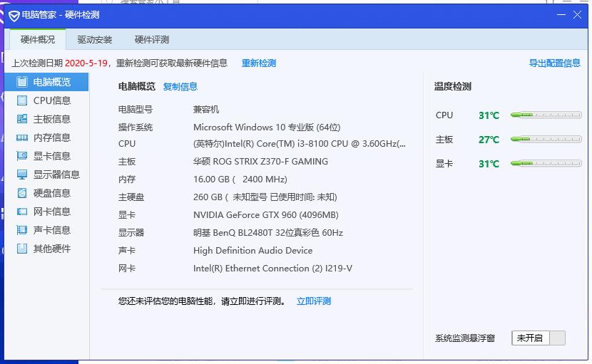592x364 pixels.
Task: Open the CPU信息 sidebar entry
Action: coord(46,100)
